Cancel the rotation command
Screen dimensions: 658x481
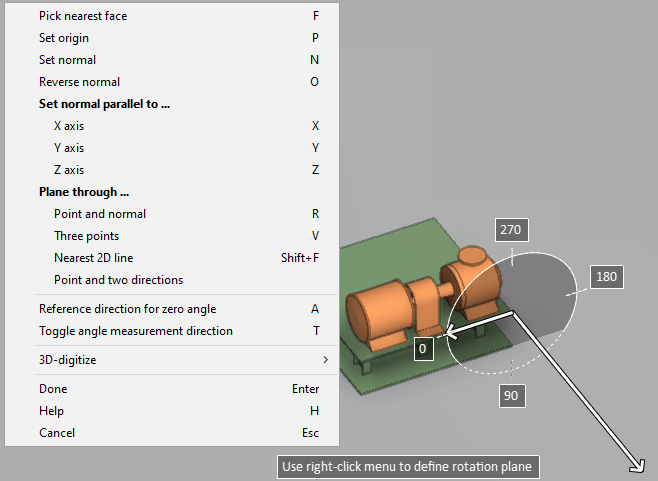click(56, 433)
